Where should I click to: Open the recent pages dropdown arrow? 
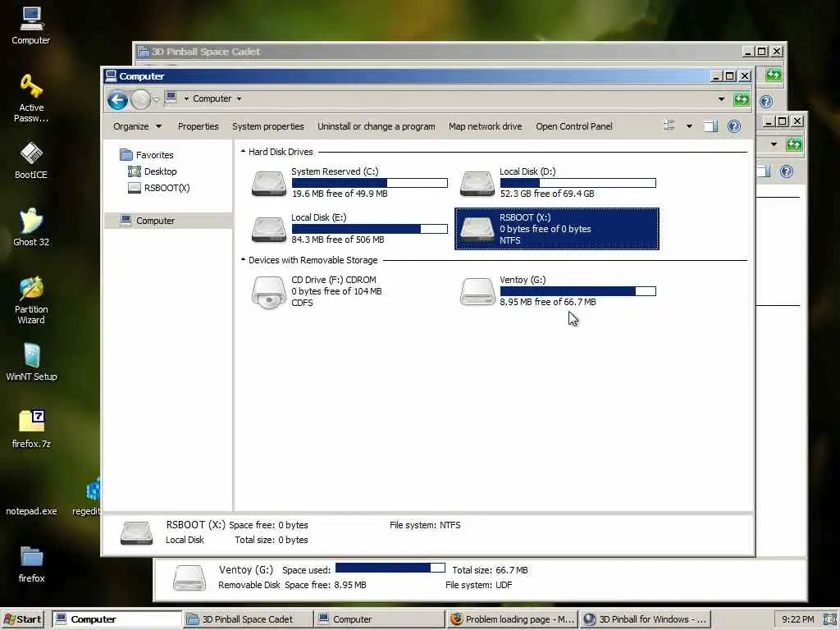(156, 99)
